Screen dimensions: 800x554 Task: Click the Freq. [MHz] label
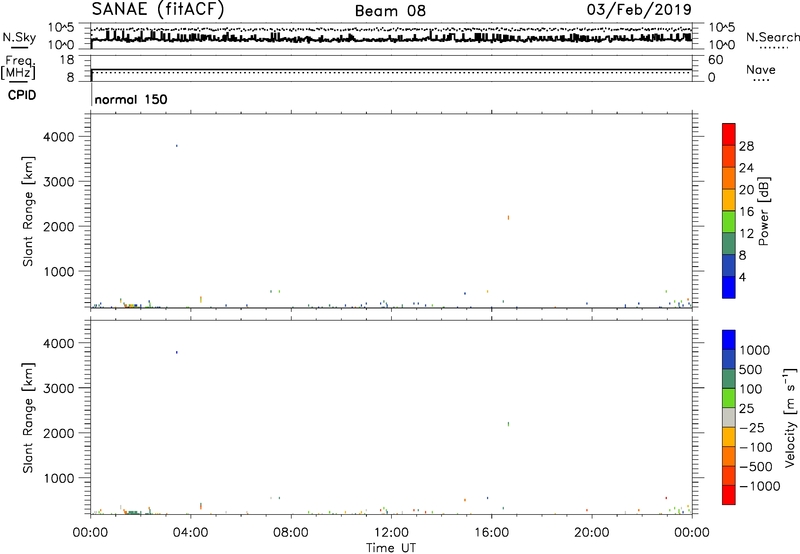point(18,67)
